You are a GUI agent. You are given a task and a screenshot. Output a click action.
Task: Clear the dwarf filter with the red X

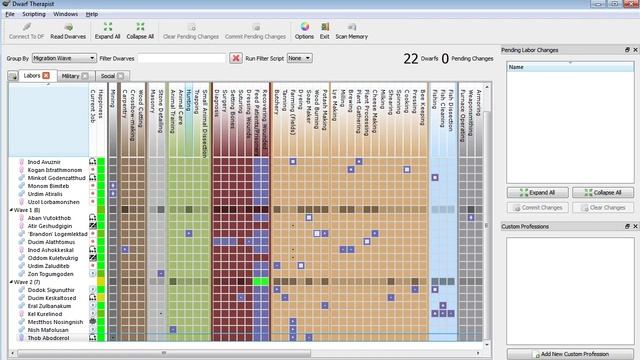pos(236,58)
